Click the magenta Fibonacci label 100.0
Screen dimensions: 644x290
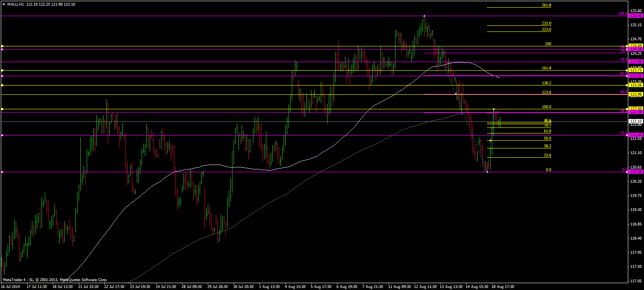coord(623,14)
